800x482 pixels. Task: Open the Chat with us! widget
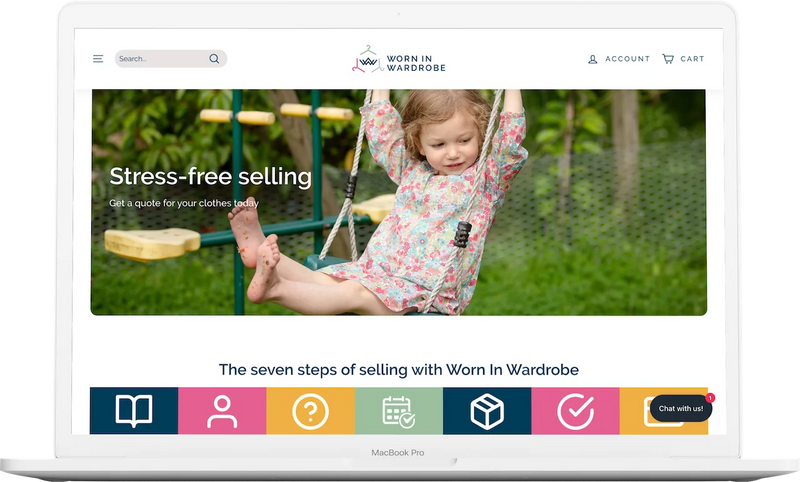681,409
